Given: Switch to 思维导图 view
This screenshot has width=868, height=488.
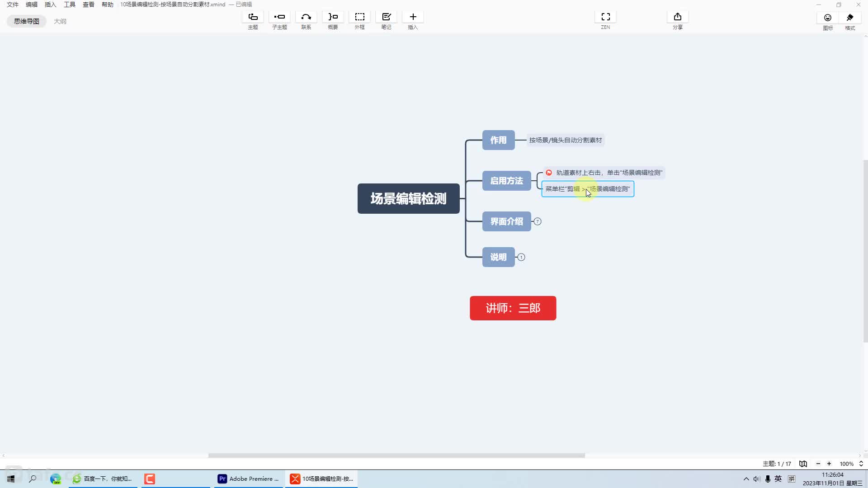Looking at the screenshot, I should tap(27, 21).
